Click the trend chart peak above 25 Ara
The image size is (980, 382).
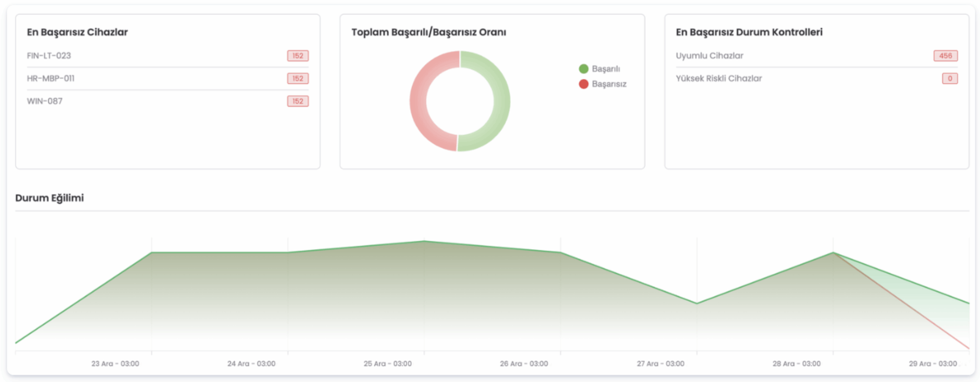(424, 241)
